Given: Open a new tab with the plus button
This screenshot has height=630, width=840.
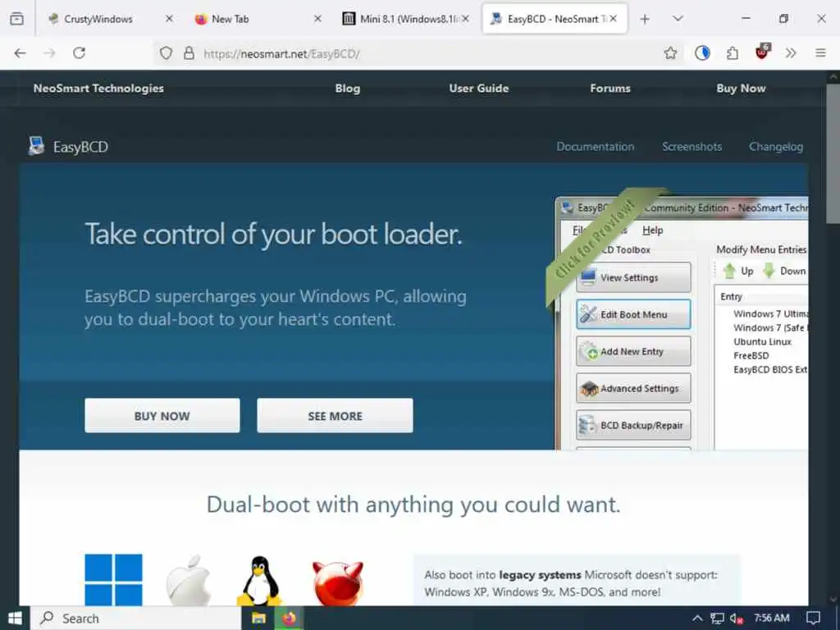Looking at the screenshot, I should pos(645,19).
